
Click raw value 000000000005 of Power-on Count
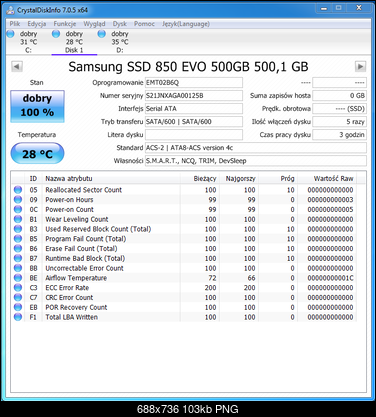(x=330, y=209)
